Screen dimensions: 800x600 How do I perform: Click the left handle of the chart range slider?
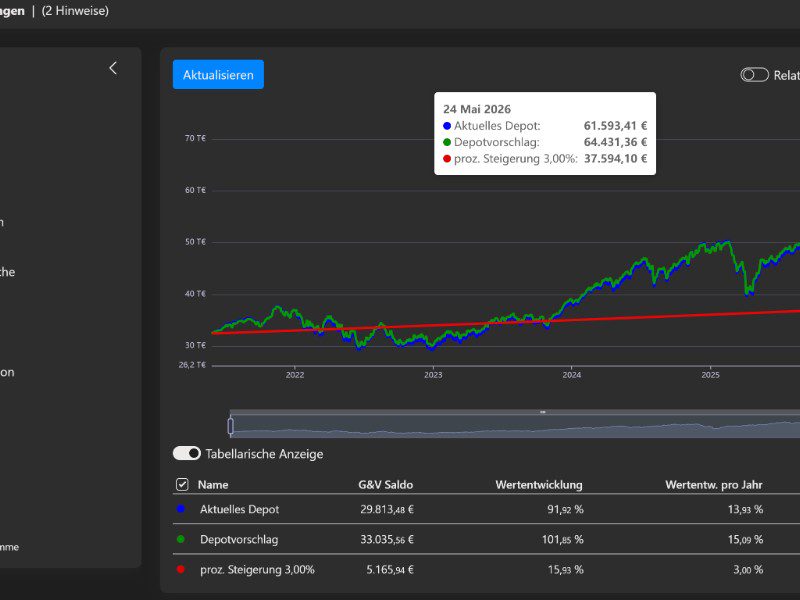tap(231, 426)
